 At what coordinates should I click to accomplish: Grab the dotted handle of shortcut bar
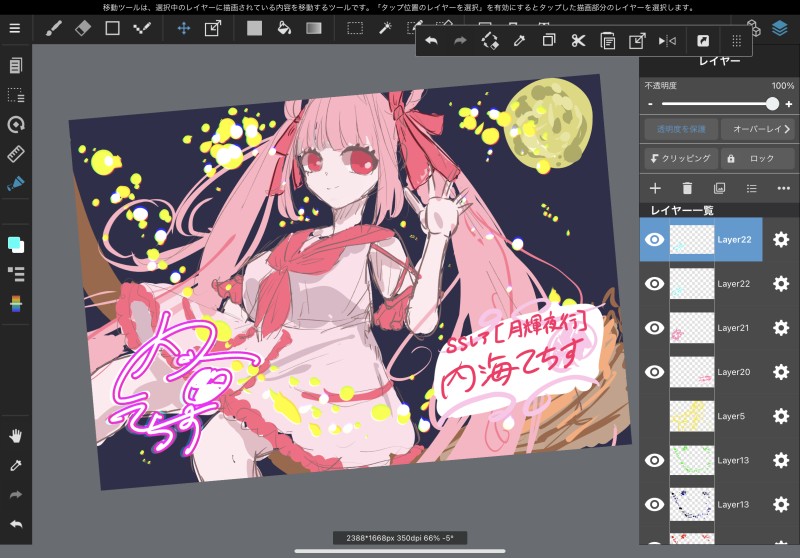736,41
